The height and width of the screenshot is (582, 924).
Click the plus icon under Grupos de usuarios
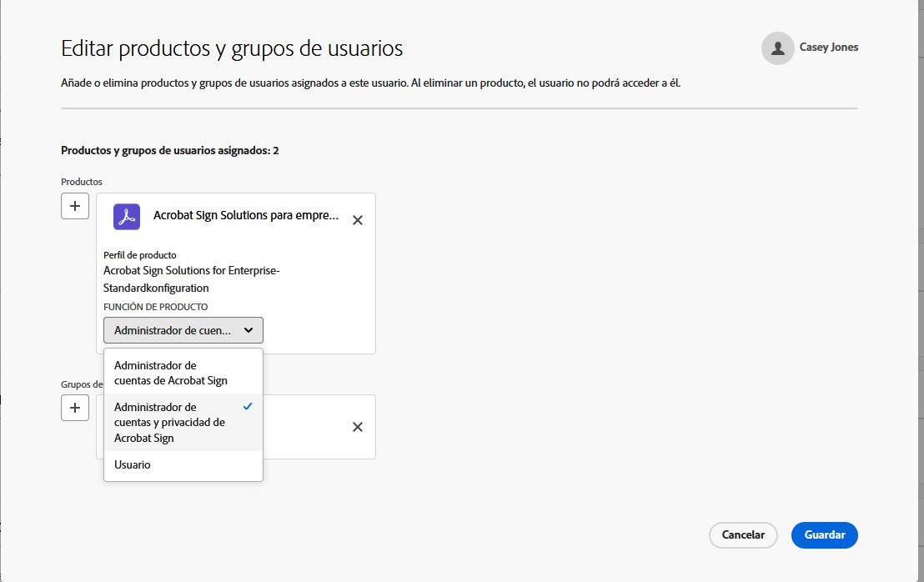75,408
